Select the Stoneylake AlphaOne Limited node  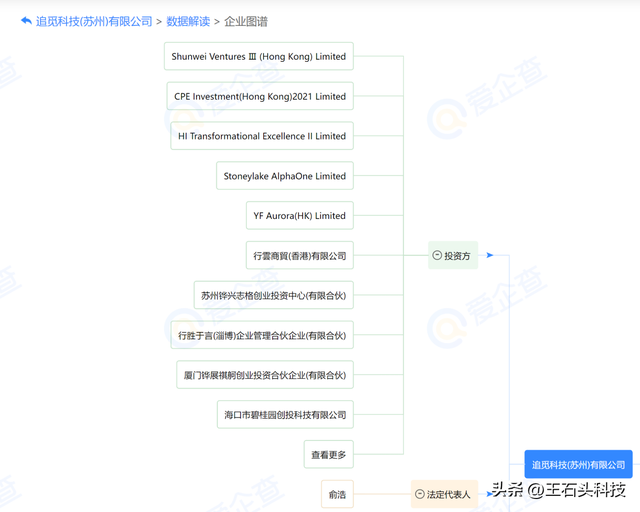pos(285,176)
